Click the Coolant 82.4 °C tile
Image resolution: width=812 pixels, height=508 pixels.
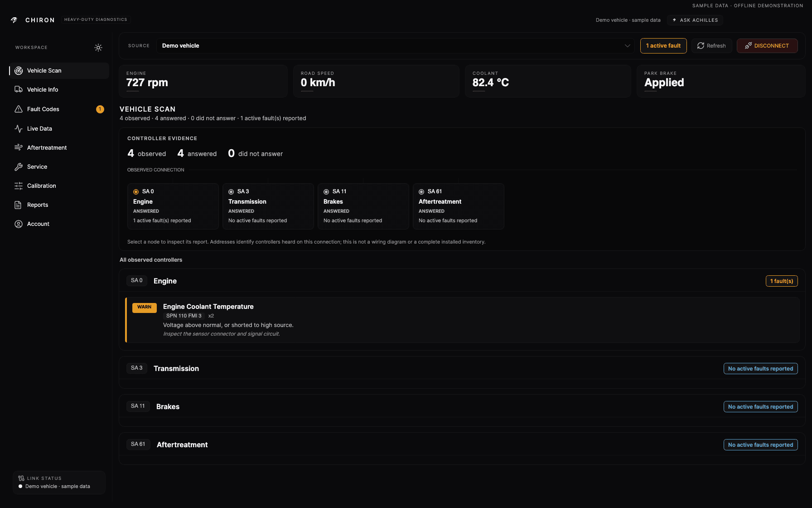tap(548, 81)
